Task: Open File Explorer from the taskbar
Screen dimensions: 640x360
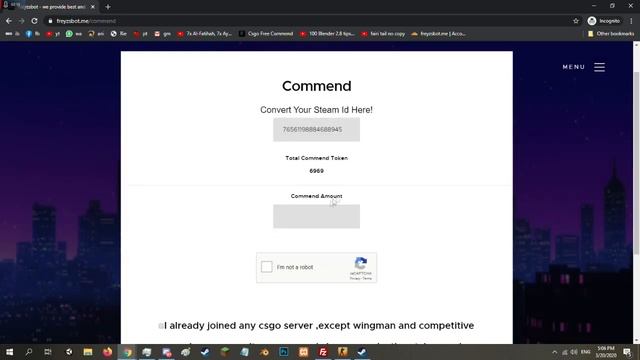Action: (88, 352)
